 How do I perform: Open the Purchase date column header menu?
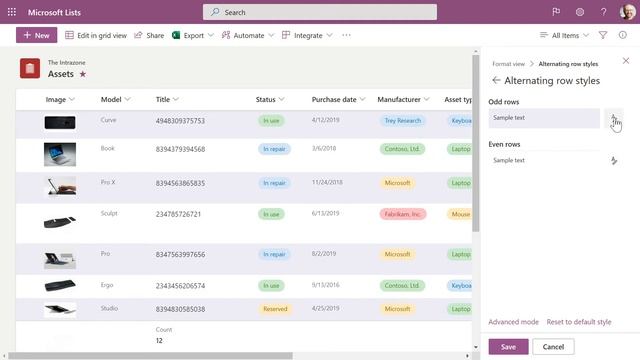click(x=338, y=100)
